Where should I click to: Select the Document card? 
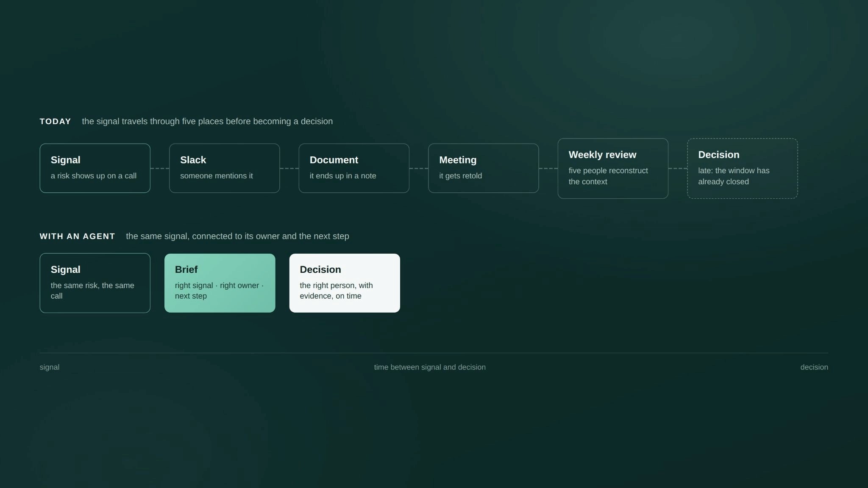click(354, 168)
